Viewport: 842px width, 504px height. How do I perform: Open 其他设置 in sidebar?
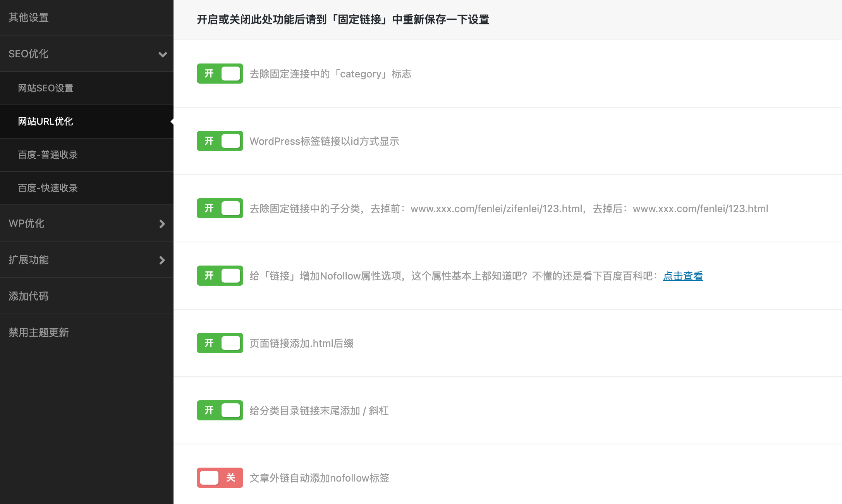[x=29, y=17]
